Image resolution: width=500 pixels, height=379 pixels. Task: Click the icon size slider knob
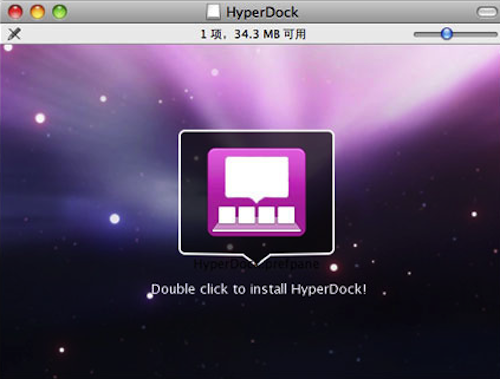pos(447,34)
